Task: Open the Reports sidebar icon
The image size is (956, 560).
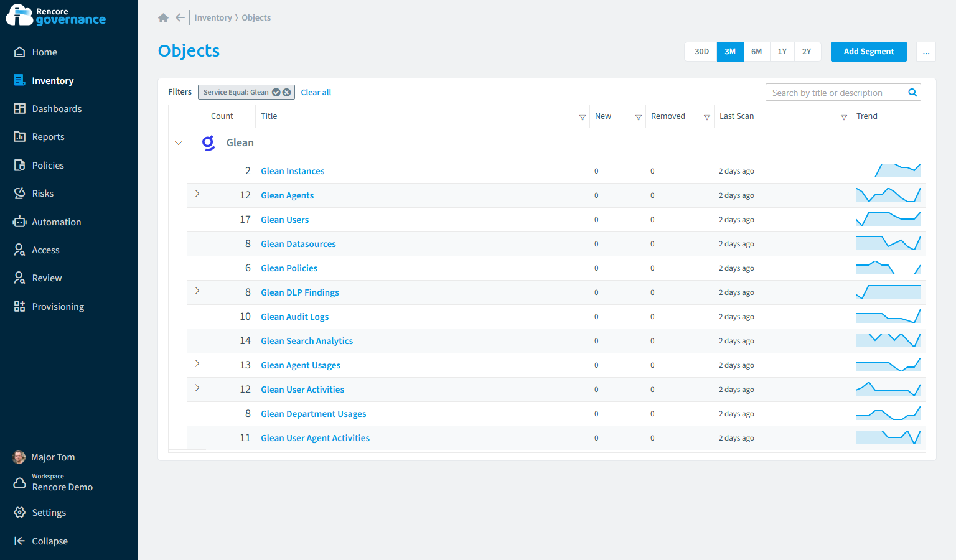Action: (20, 136)
